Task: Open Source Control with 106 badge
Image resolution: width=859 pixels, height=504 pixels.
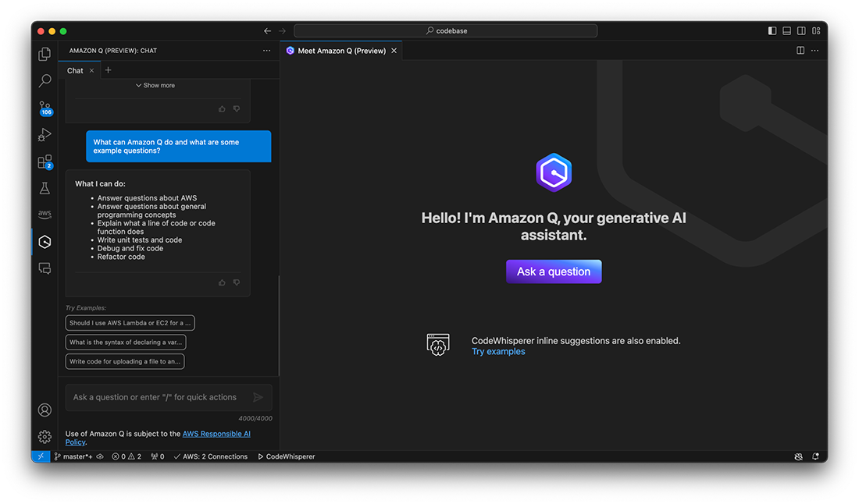Action: pos(45,108)
